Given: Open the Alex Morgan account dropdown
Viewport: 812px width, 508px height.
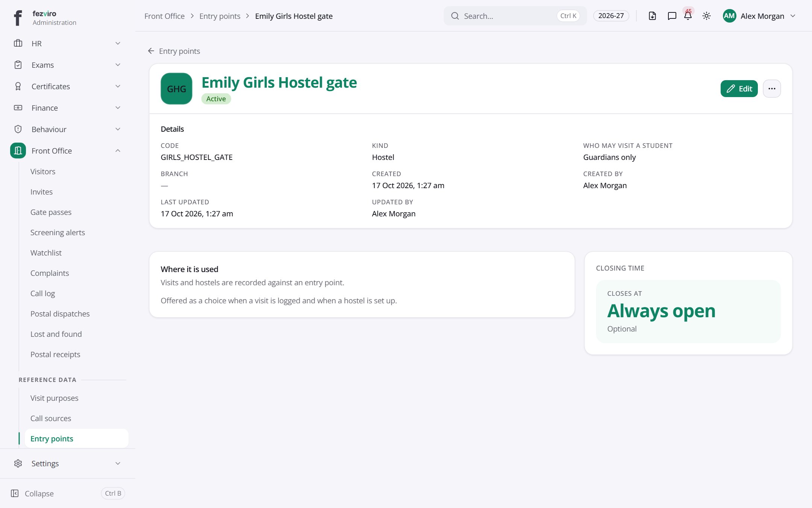Looking at the screenshot, I should 760,16.
